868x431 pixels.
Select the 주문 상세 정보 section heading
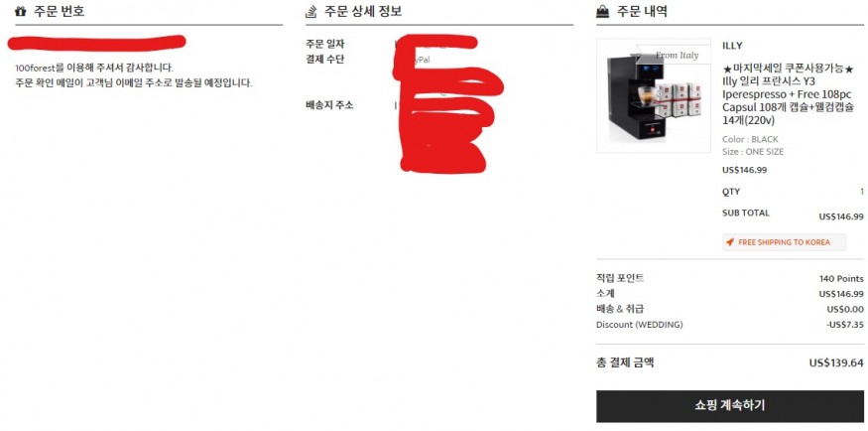pos(363,11)
